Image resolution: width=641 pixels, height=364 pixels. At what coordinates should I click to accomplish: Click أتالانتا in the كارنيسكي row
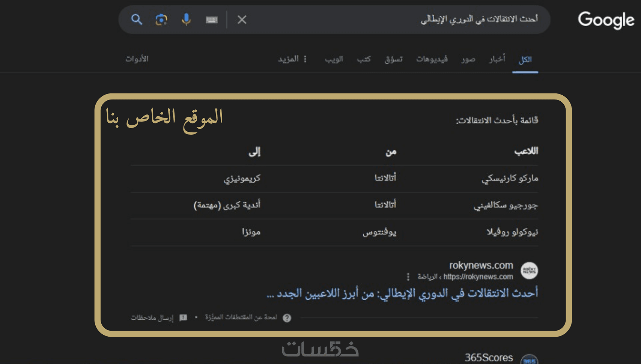pyautogui.click(x=385, y=178)
